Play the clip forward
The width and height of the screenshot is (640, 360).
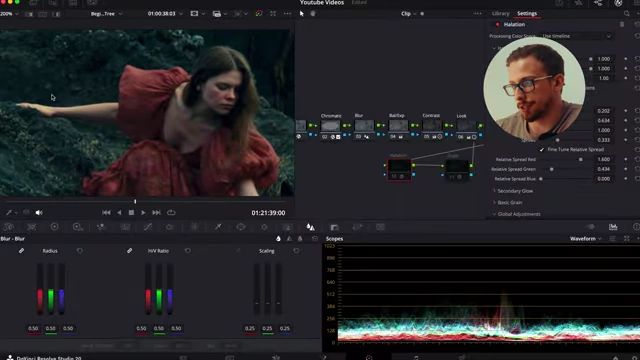[x=143, y=213]
